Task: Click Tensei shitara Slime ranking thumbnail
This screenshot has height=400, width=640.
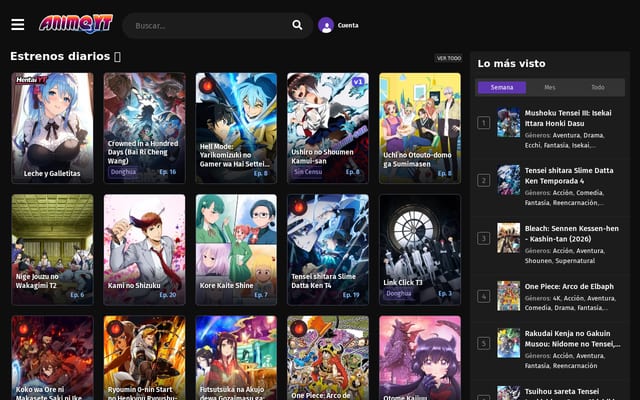Action: [509, 180]
